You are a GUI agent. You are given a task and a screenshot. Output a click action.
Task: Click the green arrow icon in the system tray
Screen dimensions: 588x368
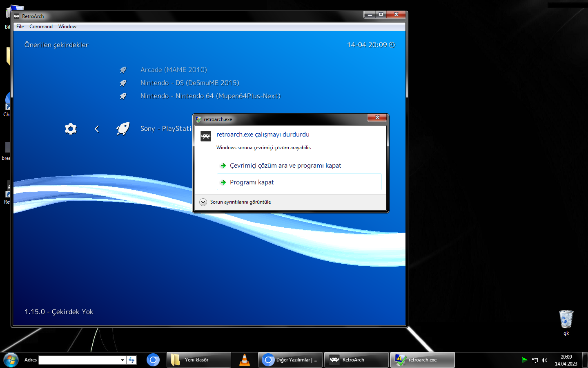click(x=525, y=360)
